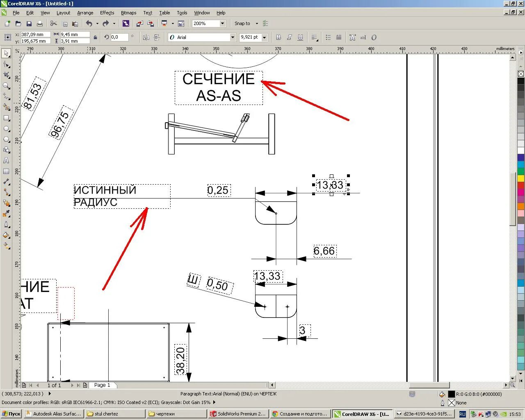Open the Arial font list dropdown
This screenshot has height=420, width=525.
point(233,37)
